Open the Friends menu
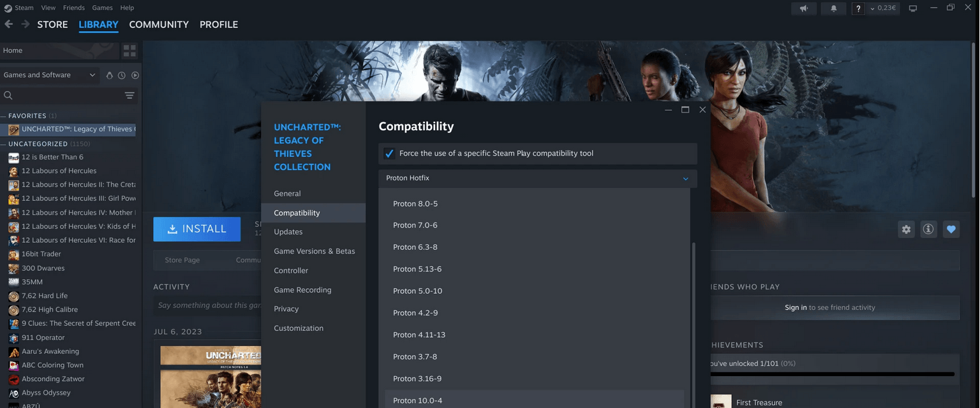 click(74, 8)
